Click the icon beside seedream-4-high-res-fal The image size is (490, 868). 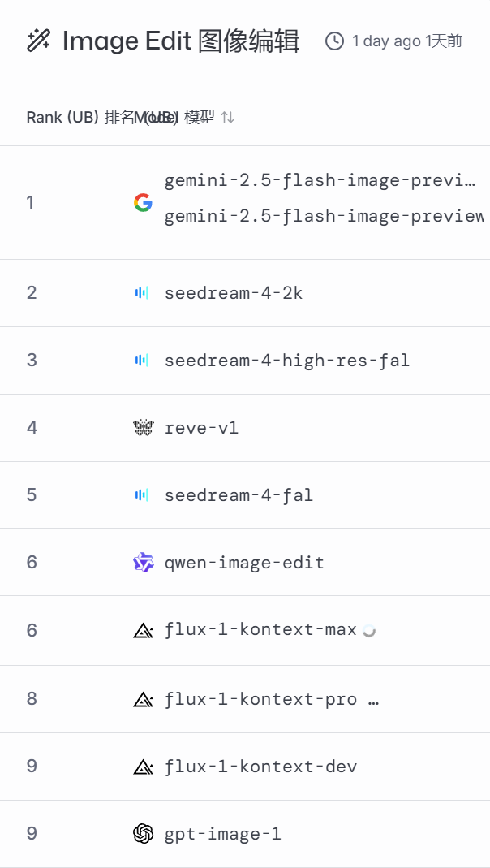click(x=143, y=360)
